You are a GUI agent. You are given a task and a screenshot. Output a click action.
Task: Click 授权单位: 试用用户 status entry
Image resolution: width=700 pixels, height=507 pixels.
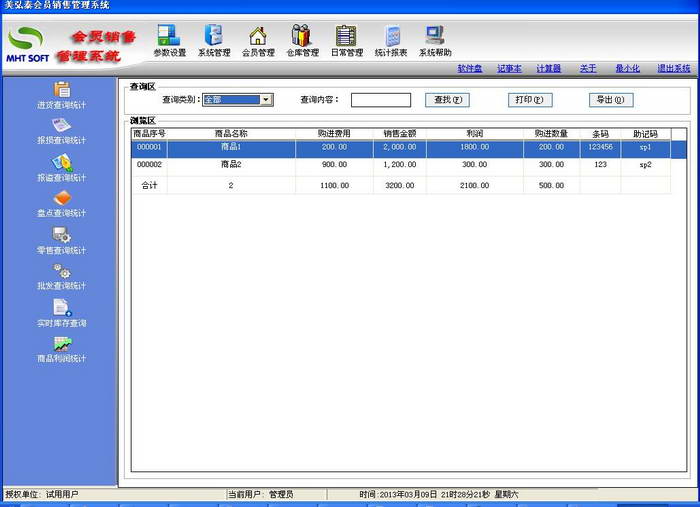(42, 495)
